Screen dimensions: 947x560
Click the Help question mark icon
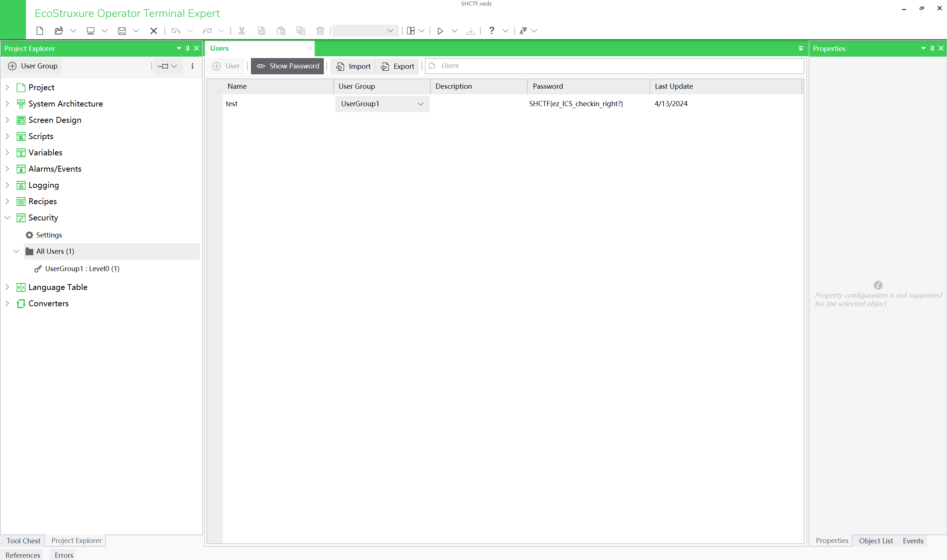pos(491,31)
